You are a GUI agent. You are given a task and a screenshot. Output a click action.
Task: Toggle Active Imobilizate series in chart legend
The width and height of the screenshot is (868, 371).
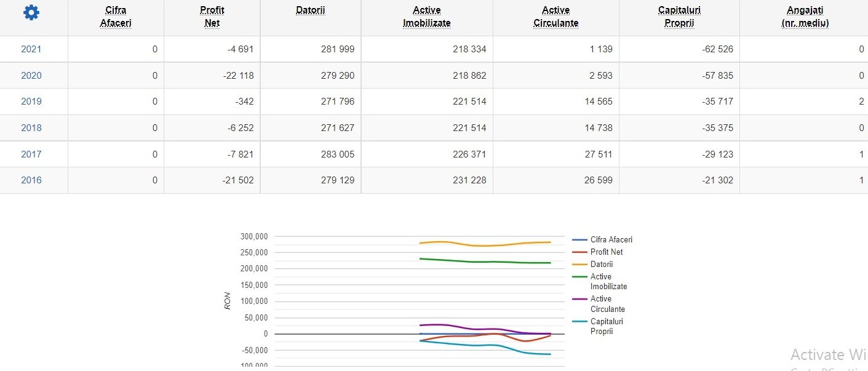coord(608,281)
